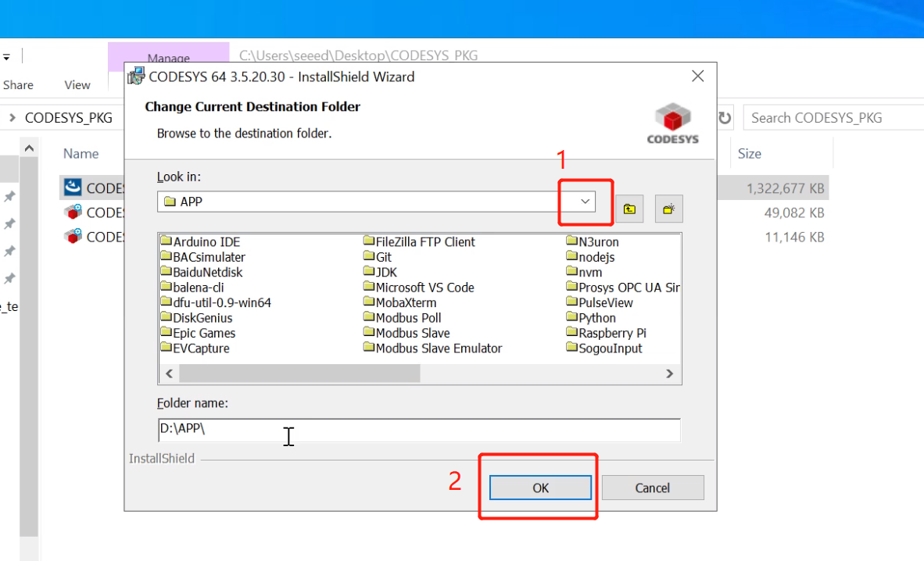This screenshot has width=924, height=561.
Task: Select the Arduino IDE folder icon
Action: coord(167,241)
